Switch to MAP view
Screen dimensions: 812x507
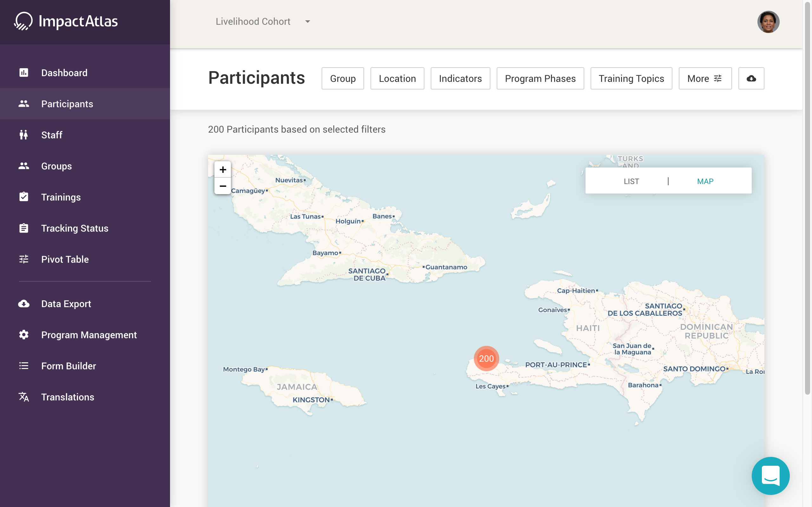point(705,181)
